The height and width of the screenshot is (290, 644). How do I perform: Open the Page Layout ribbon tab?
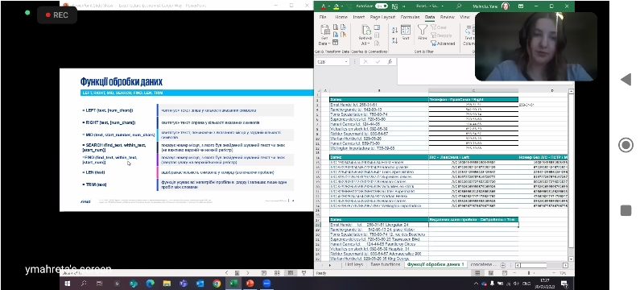tap(382, 17)
